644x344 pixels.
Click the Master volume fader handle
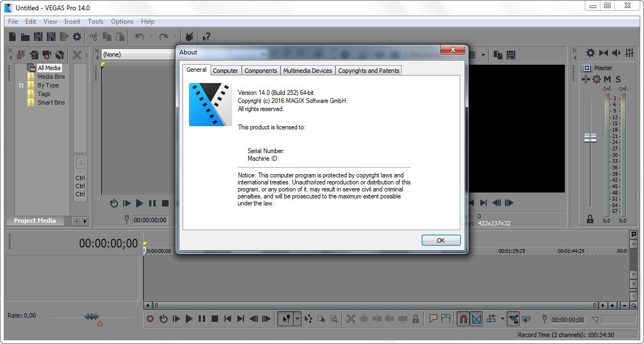590,138
